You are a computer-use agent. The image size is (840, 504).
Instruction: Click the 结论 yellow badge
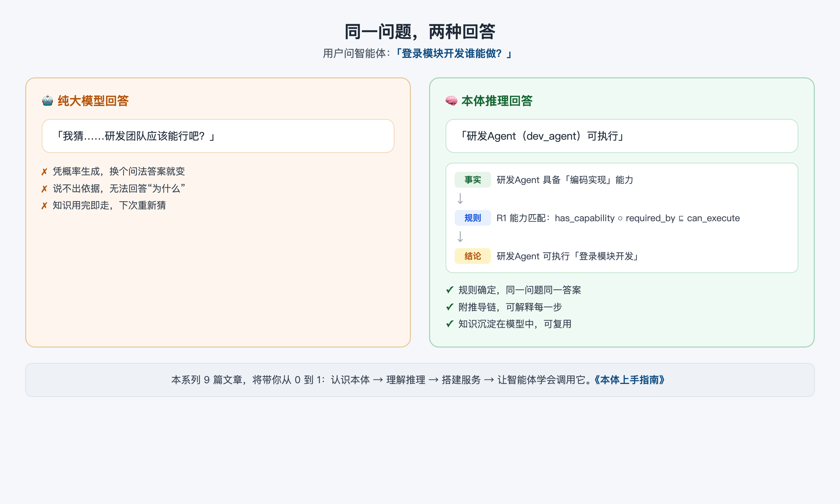click(x=472, y=256)
